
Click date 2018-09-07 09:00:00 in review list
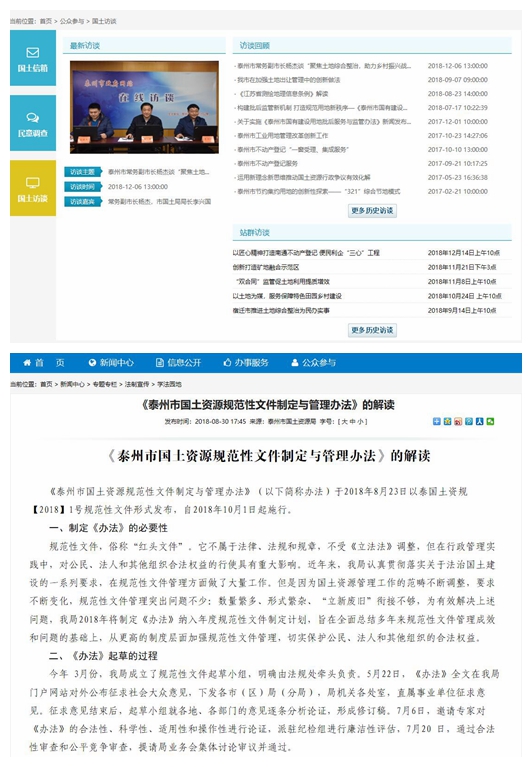[x=458, y=80]
